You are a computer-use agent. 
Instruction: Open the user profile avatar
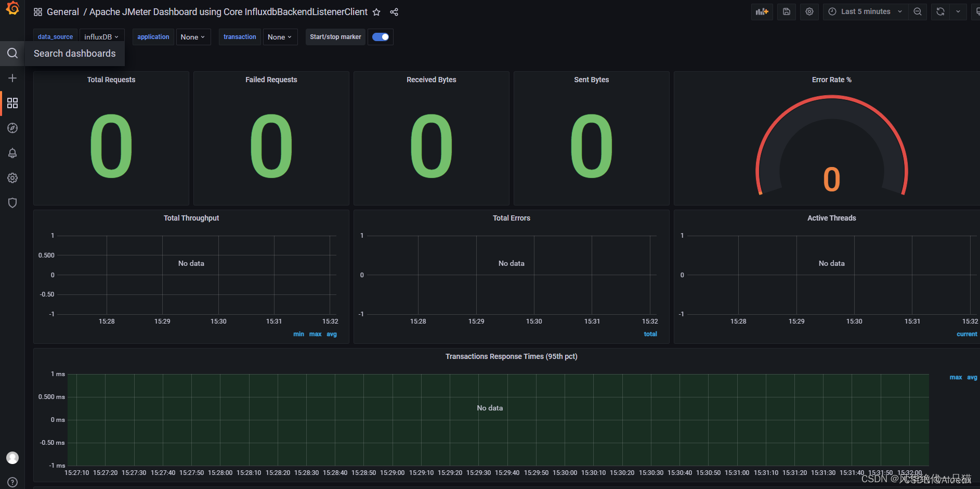coord(12,458)
